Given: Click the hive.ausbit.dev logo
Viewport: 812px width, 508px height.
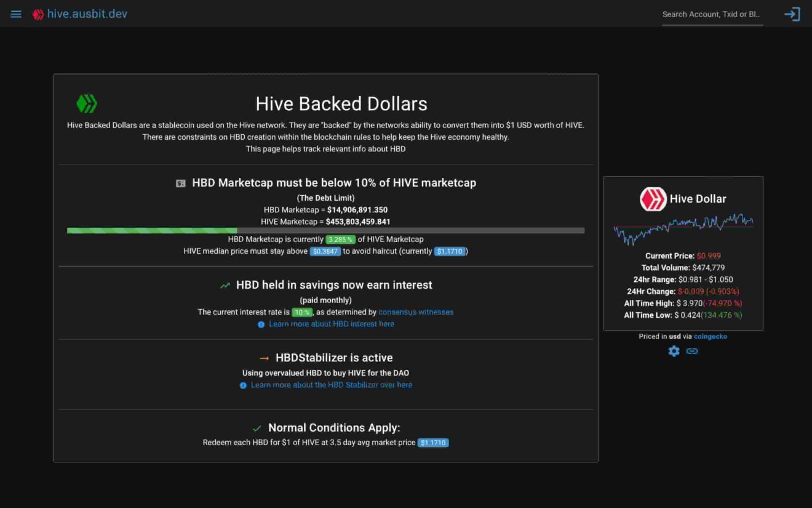Looking at the screenshot, I should click(79, 14).
